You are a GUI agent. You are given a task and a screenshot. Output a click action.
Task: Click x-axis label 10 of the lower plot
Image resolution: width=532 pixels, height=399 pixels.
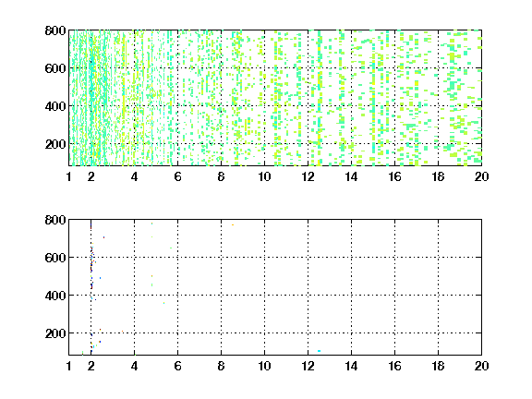[264, 366]
